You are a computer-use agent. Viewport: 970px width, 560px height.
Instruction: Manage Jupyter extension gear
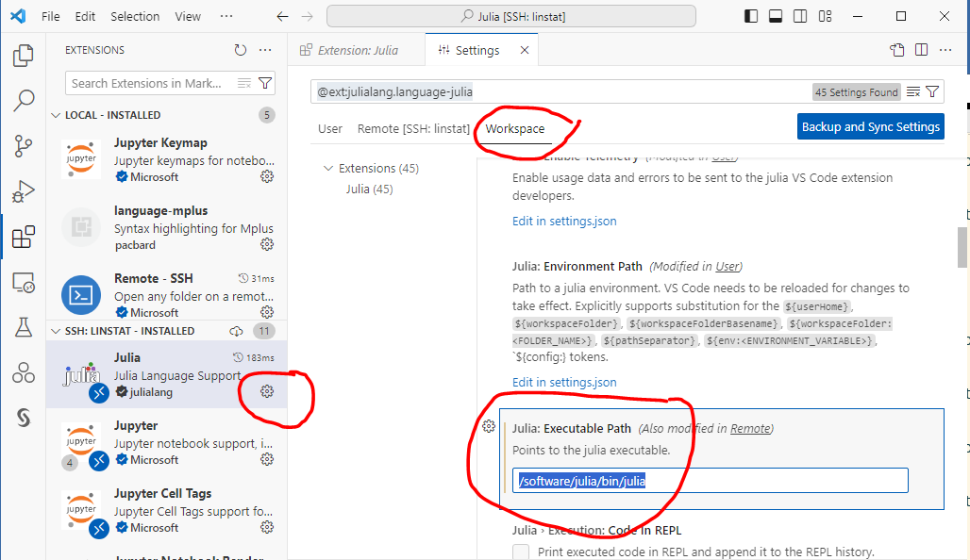point(267,459)
